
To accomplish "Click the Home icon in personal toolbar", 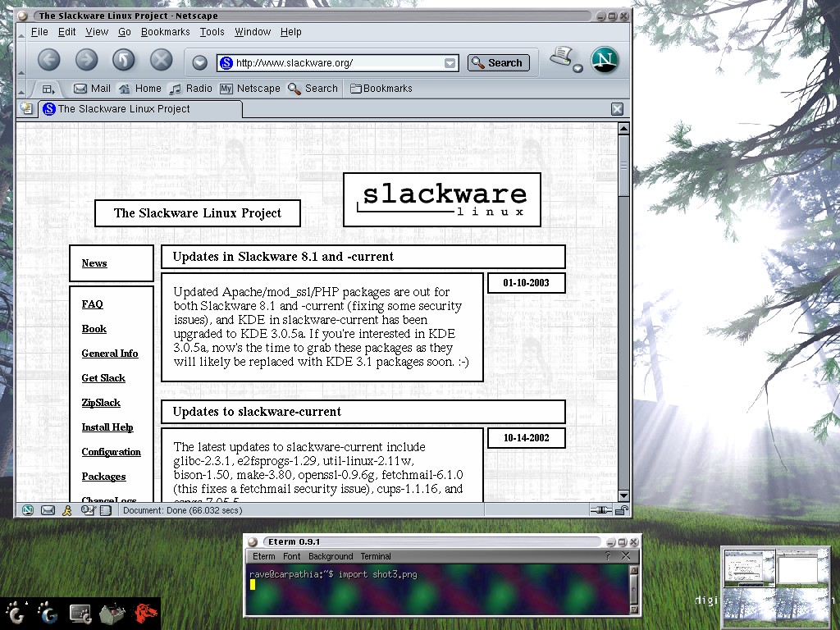I will click(x=139, y=89).
